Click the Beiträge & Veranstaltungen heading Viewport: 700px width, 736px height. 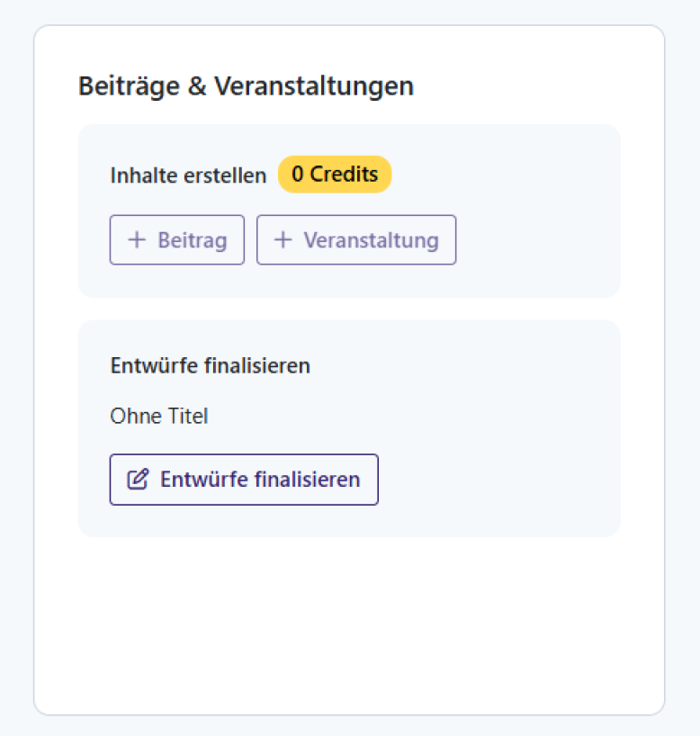coord(247,85)
